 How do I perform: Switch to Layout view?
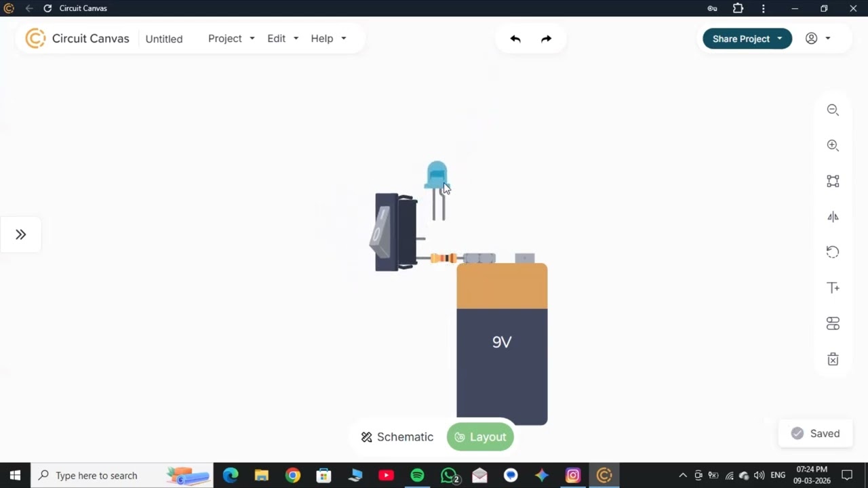(x=480, y=437)
